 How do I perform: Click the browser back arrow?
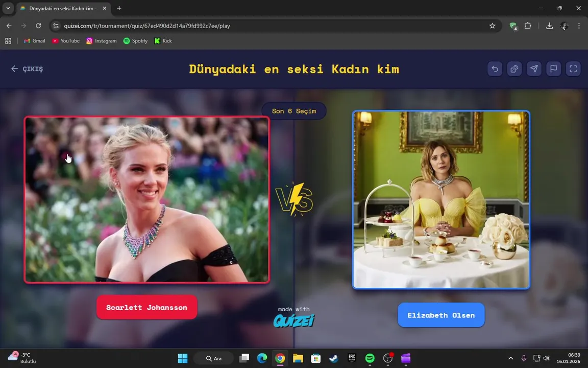(x=9, y=26)
